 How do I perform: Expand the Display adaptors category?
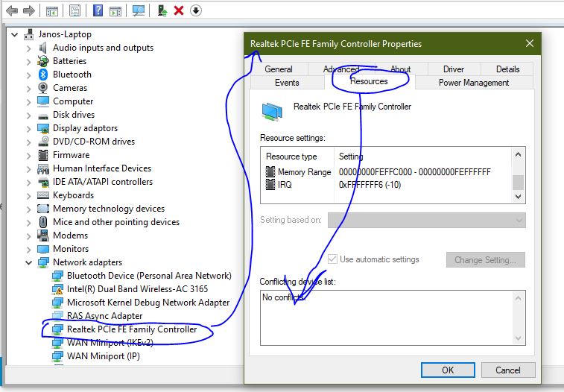tap(29, 128)
